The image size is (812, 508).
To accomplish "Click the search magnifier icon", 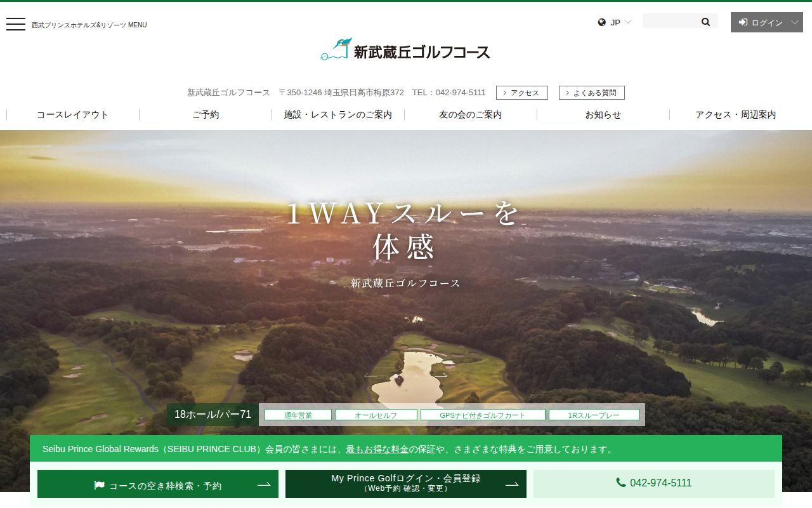I will click(x=705, y=22).
